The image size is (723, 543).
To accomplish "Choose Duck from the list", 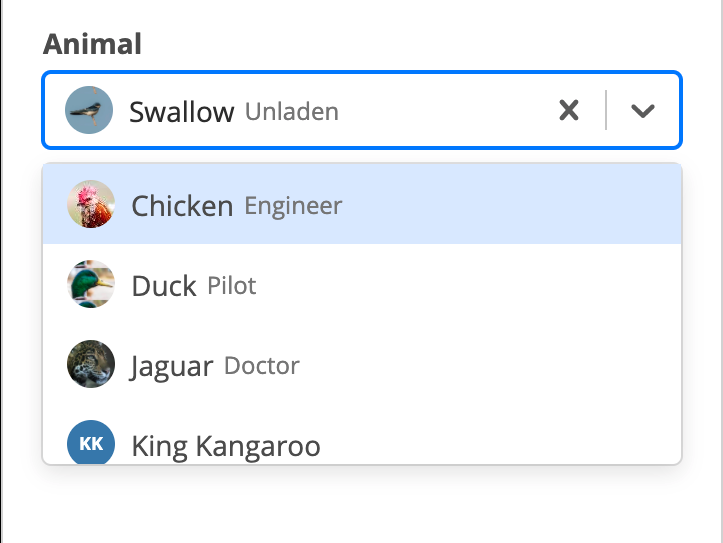I will click(164, 286).
